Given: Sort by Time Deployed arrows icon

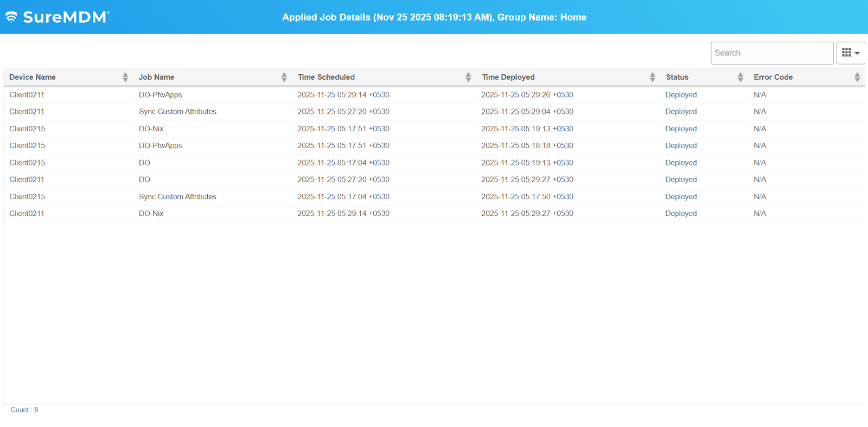Looking at the screenshot, I should pos(652,77).
